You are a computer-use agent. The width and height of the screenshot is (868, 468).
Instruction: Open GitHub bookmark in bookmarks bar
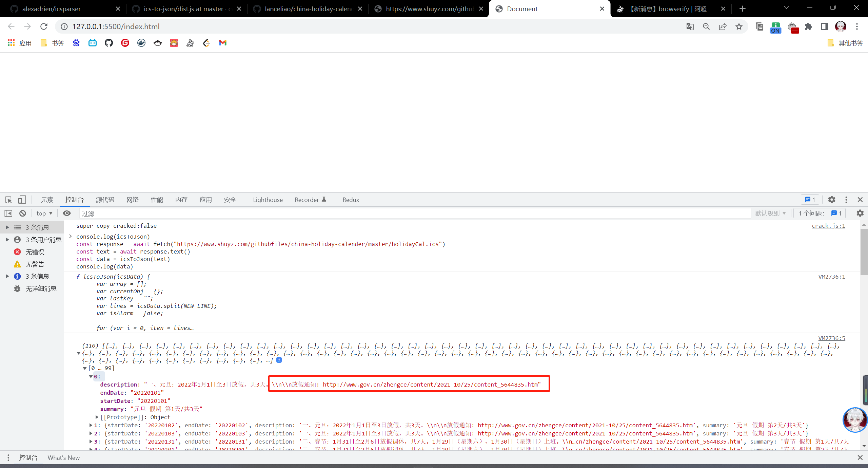[x=109, y=43]
